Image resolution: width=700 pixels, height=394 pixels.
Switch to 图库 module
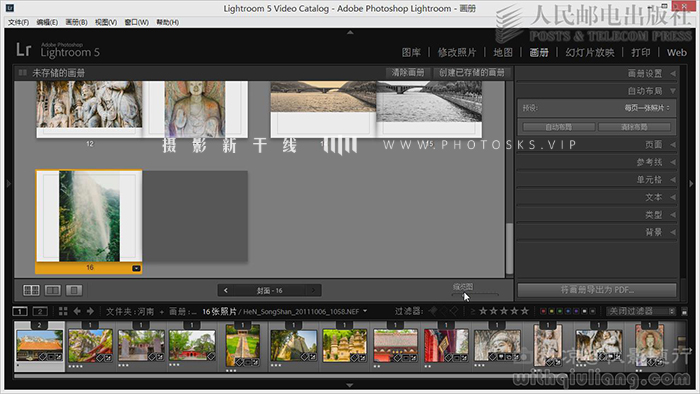click(411, 52)
